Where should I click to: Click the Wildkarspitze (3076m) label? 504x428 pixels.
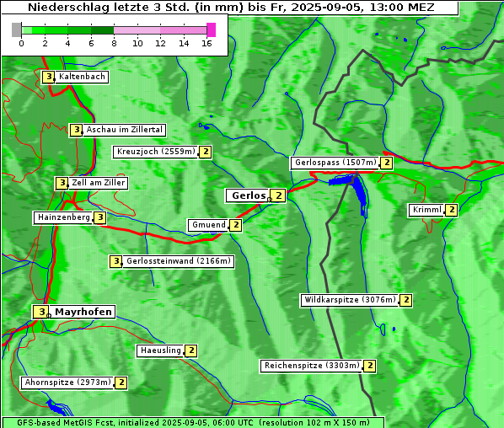click(x=350, y=300)
